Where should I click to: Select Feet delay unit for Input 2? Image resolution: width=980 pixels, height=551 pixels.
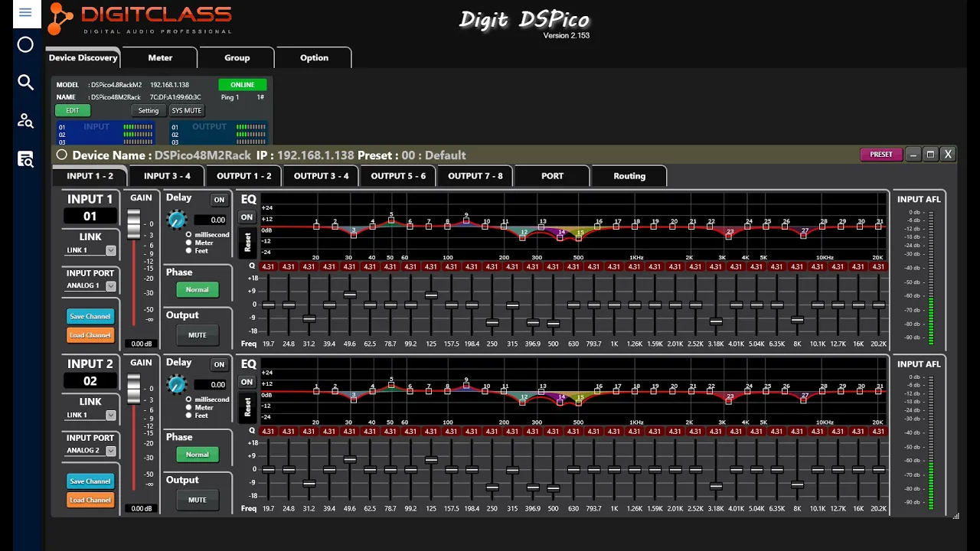189,416
